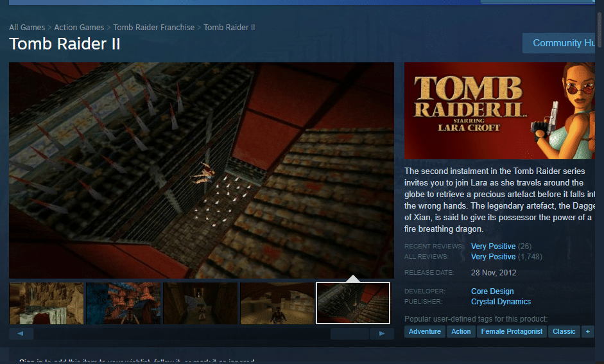This screenshot has width=604, height=364.
Task: Select the waterfall cliff thumbnail
Action: pos(46,303)
